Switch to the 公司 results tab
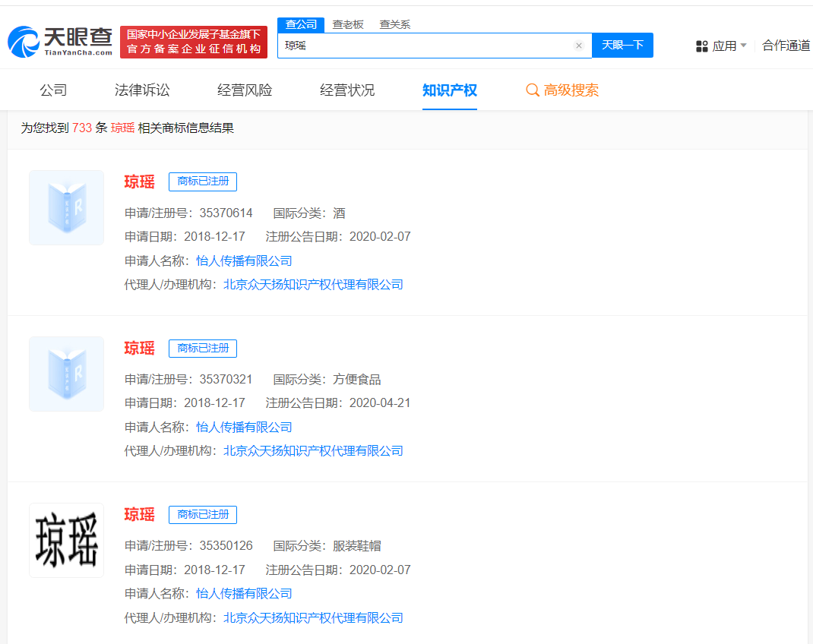 click(x=52, y=90)
